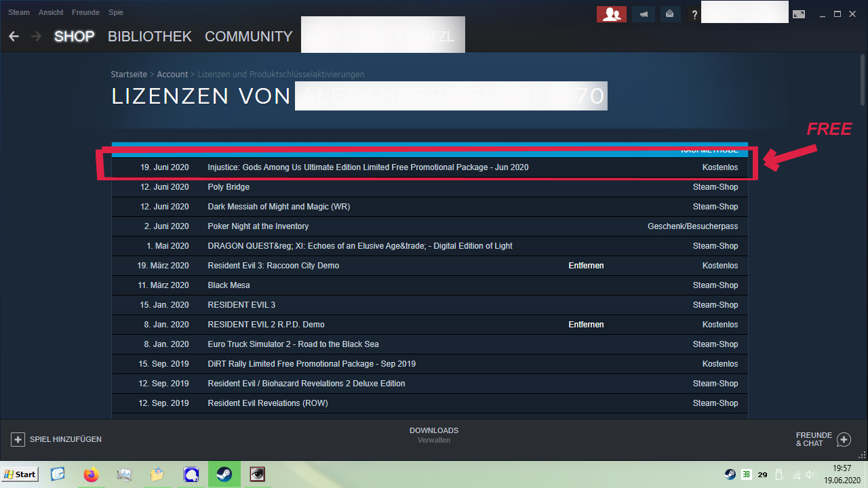868x488 pixels.
Task: Open the megaphone announcements icon
Action: point(644,14)
